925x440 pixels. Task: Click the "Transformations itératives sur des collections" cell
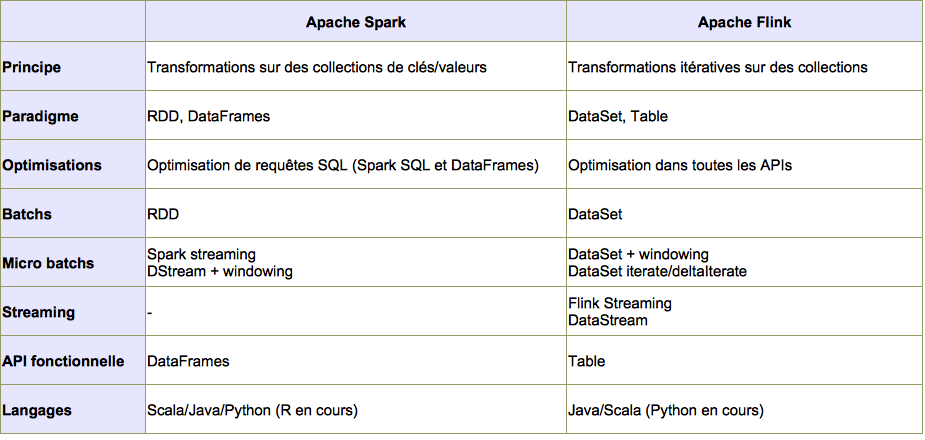point(717,67)
